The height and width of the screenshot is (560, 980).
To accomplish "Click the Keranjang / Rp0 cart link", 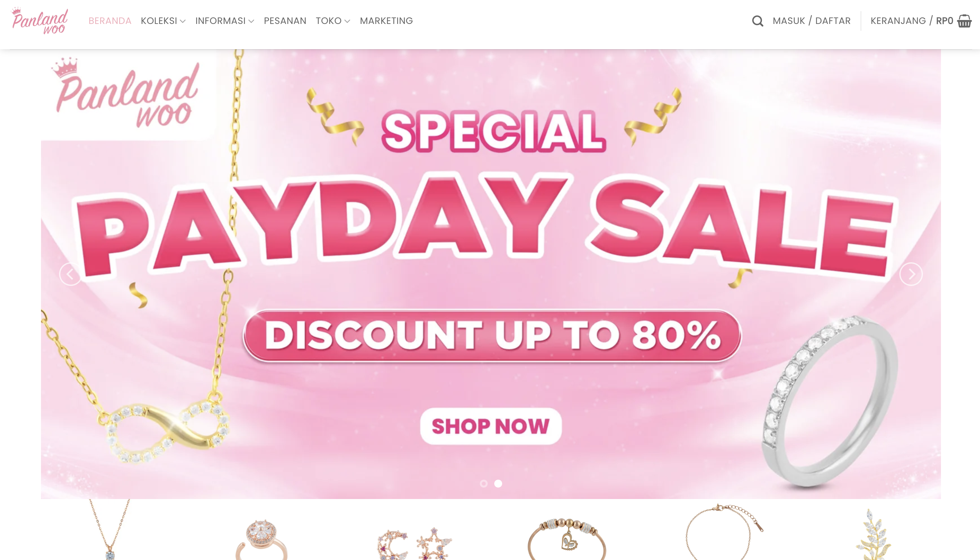I will [911, 21].
